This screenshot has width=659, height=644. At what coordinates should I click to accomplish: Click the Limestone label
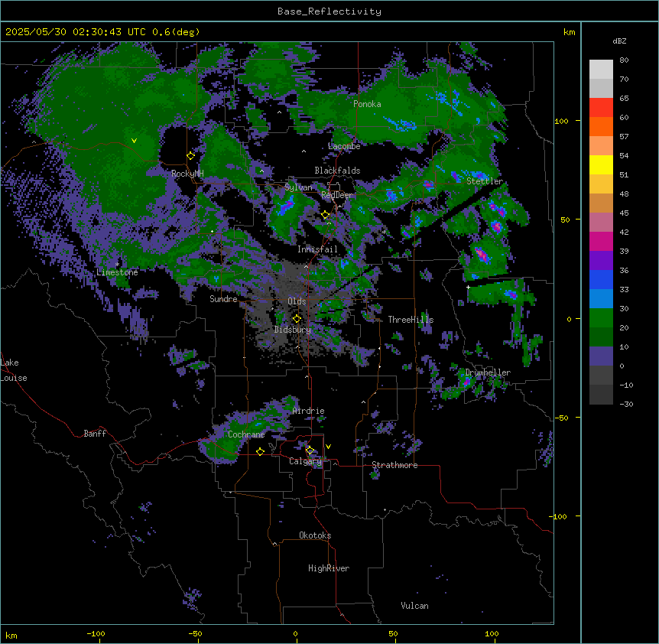[117, 272]
